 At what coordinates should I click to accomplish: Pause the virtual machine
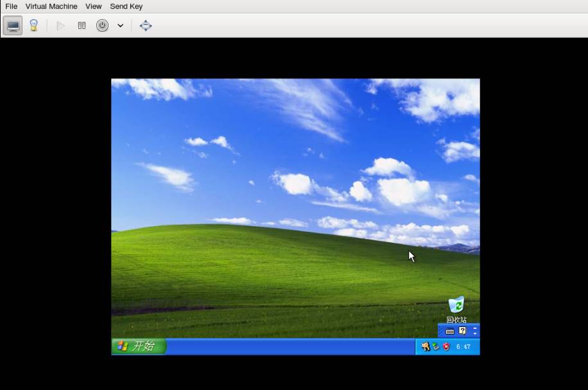point(82,26)
